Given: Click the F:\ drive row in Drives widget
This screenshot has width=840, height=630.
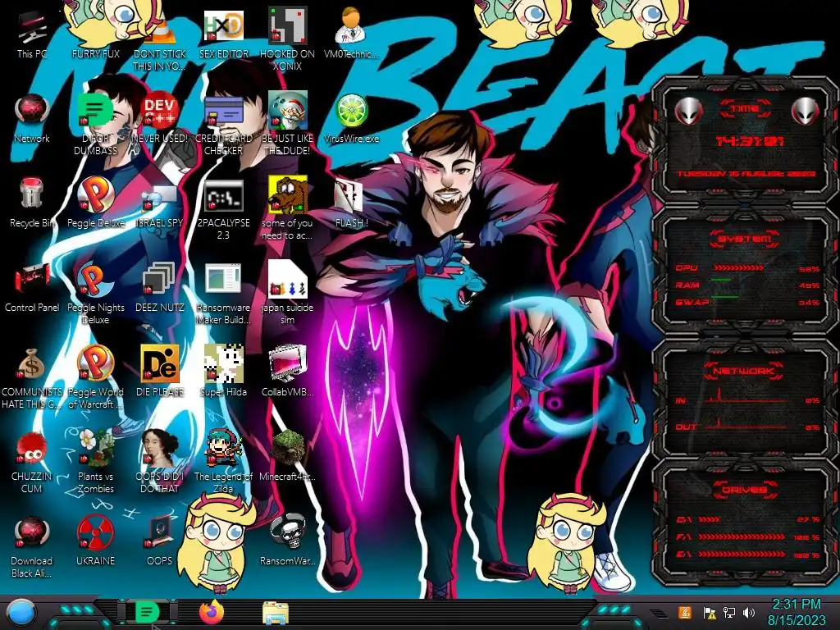Looking at the screenshot, I should click(748, 536).
